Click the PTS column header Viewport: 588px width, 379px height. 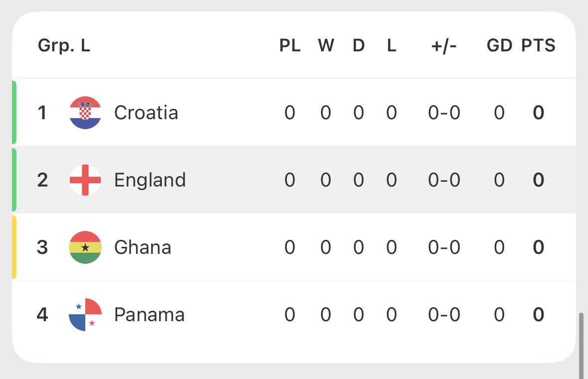538,45
